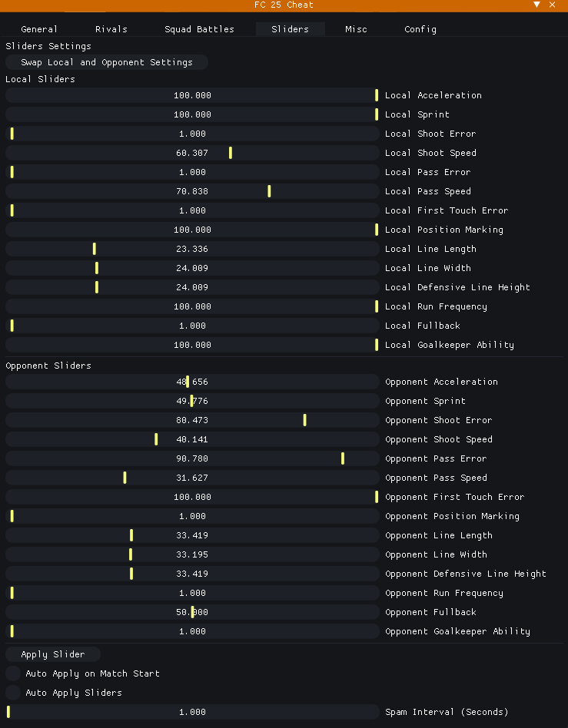Go to the Misc tab
Image resolution: width=568 pixels, height=728 pixels.
356,29
